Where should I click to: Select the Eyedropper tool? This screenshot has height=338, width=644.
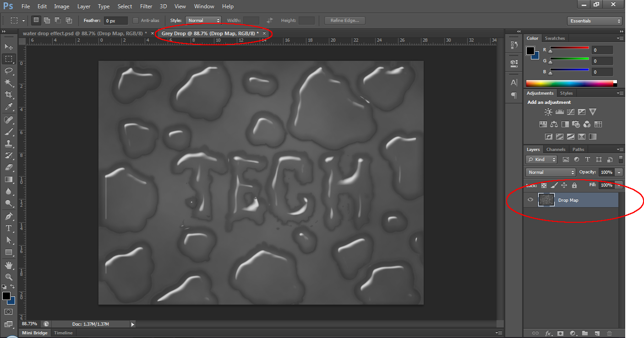pyautogui.click(x=9, y=107)
